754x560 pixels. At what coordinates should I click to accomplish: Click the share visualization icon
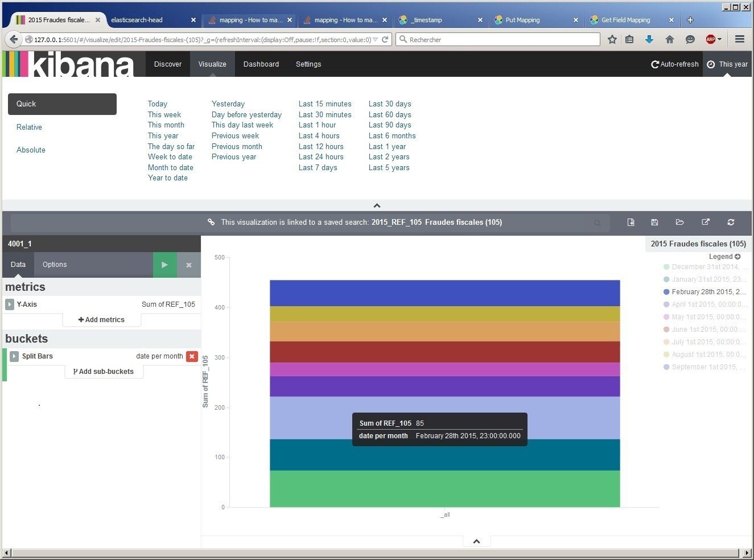click(x=706, y=223)
